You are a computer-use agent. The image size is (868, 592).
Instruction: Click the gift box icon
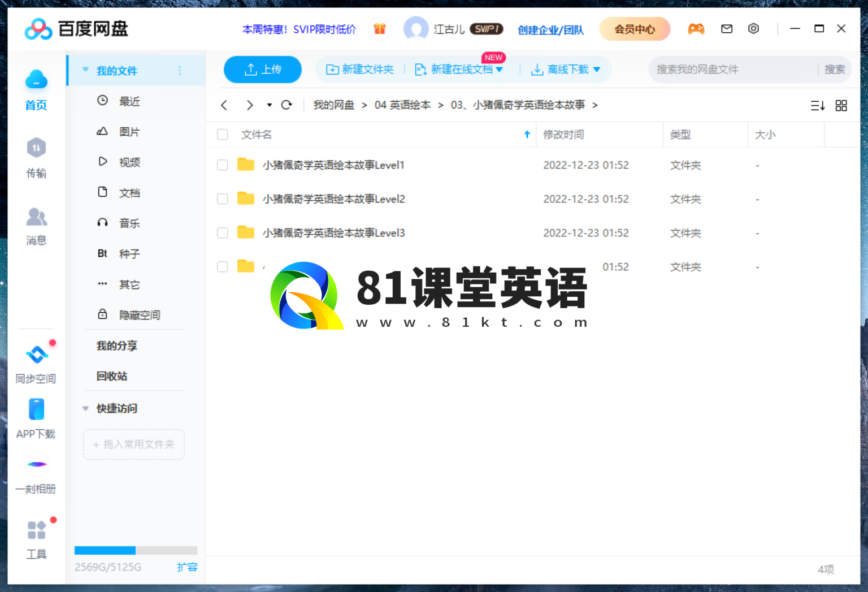coord(380,29)
